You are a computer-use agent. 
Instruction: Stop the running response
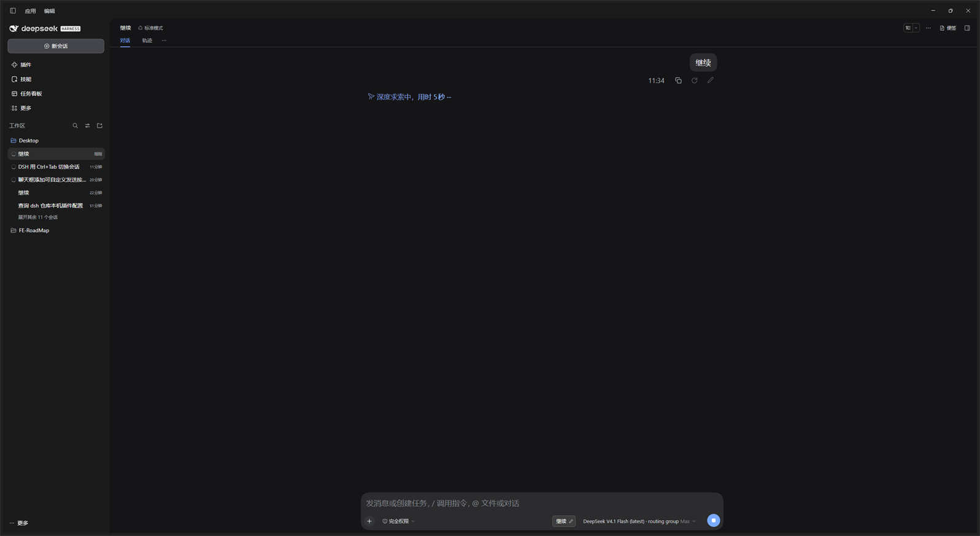click(x=714, y=521)
